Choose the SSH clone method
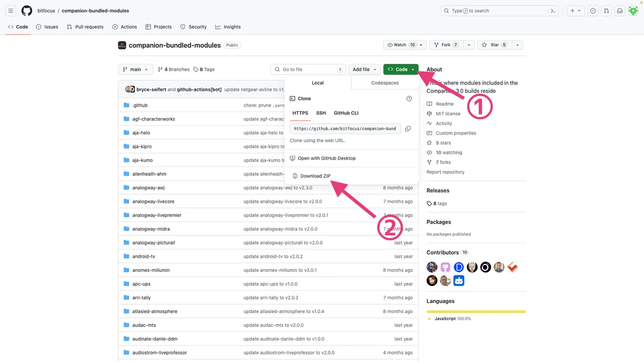This screenshot has width=644, height=362. click(321, 113)
